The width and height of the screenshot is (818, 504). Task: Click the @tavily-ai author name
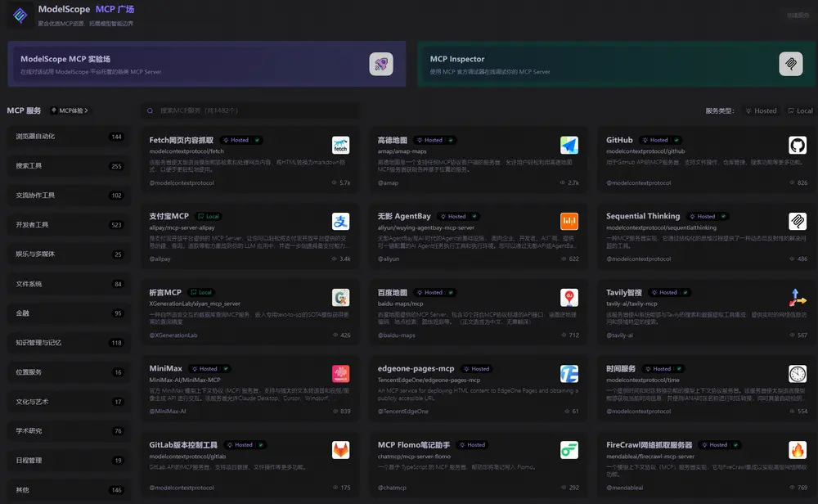[x=620, y=335]
